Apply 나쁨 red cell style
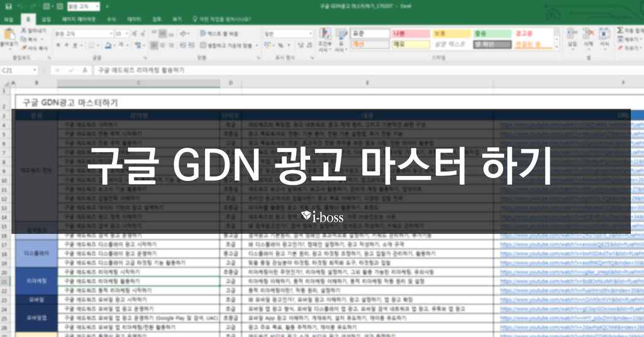The width and height of the screenshot is (644, 337). (x=410, y=34)
